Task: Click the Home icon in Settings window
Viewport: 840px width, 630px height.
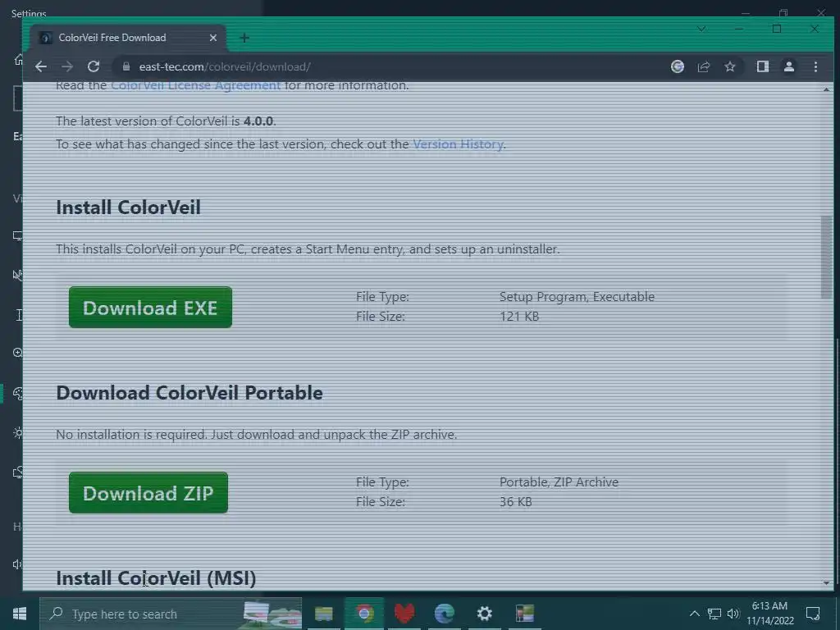Action: 18,59
